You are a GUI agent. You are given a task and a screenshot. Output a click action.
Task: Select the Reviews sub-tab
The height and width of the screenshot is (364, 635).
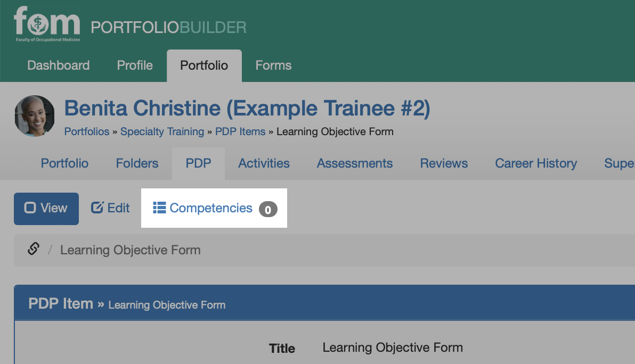click(x=444, y=163)
